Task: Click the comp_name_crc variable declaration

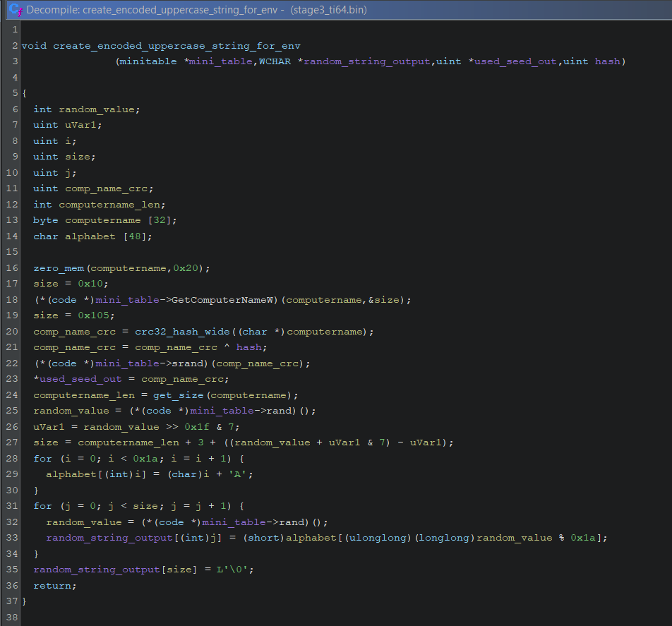Action: (109, 188)
